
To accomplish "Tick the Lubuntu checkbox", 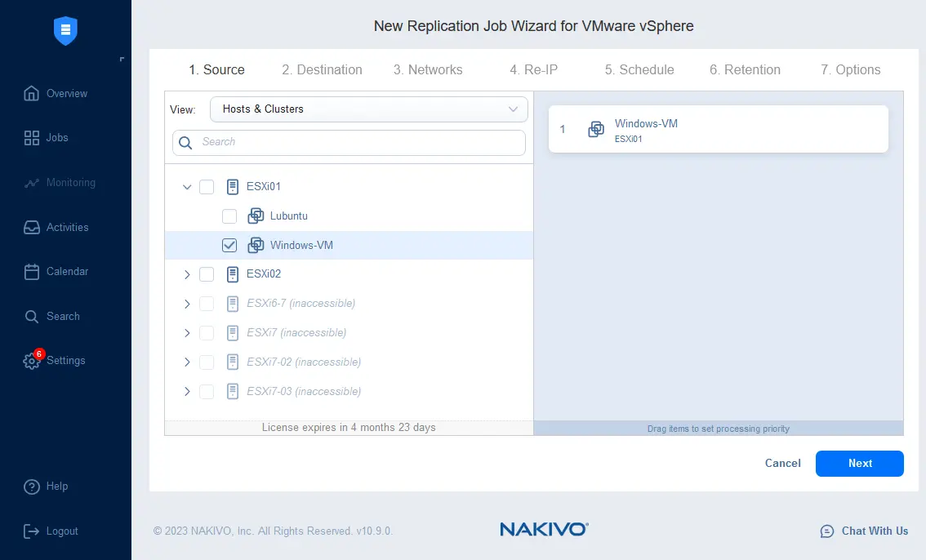I will coord(229,216).
